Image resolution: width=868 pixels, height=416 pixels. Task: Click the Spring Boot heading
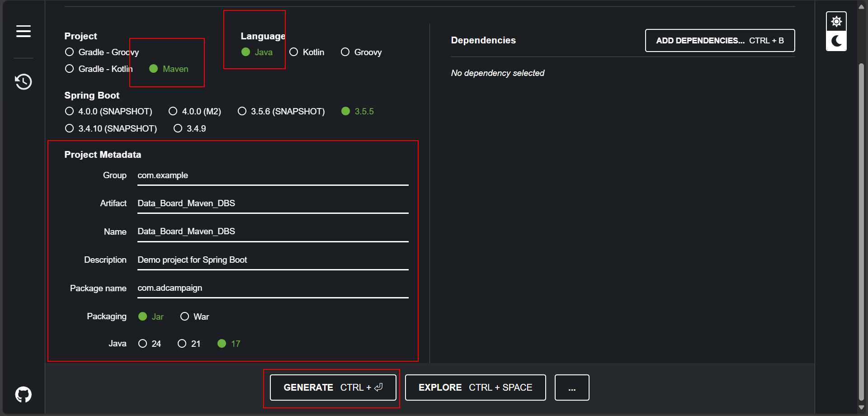(x=92, y=95)
